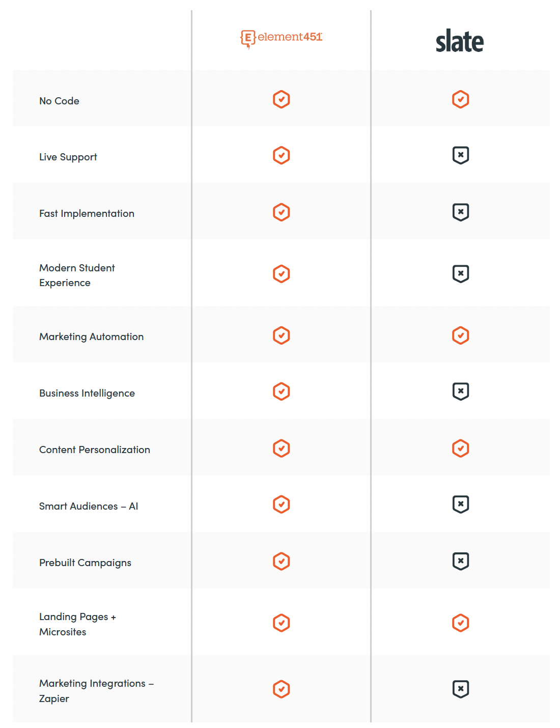Click the Marketing Automation feature label
Image resolution: width=560 pixels, height=728 pixels.
pyautogui.click(x=92, y=337)
